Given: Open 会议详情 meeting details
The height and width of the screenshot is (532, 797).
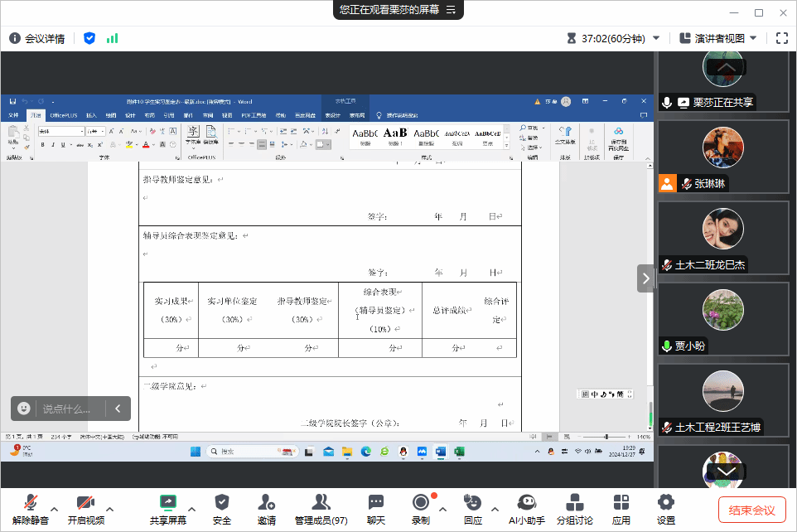Looking at the screenshot, I should point(36,38).
